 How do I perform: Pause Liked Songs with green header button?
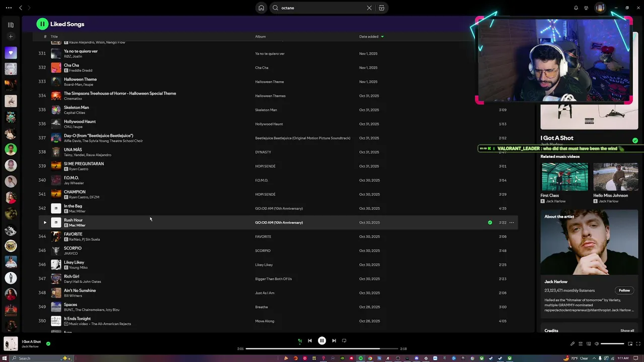(42, 24)
